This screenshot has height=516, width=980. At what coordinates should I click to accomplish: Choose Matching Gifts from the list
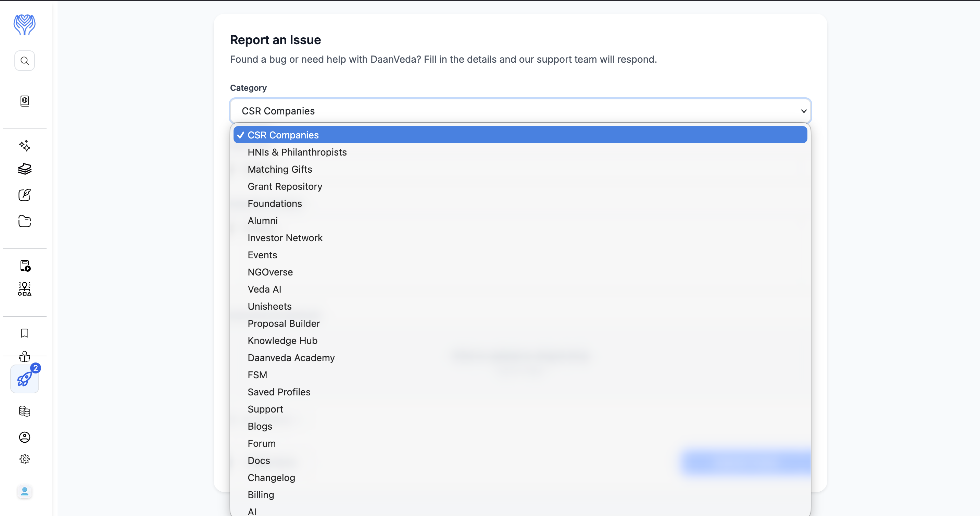tap(520, 169)
